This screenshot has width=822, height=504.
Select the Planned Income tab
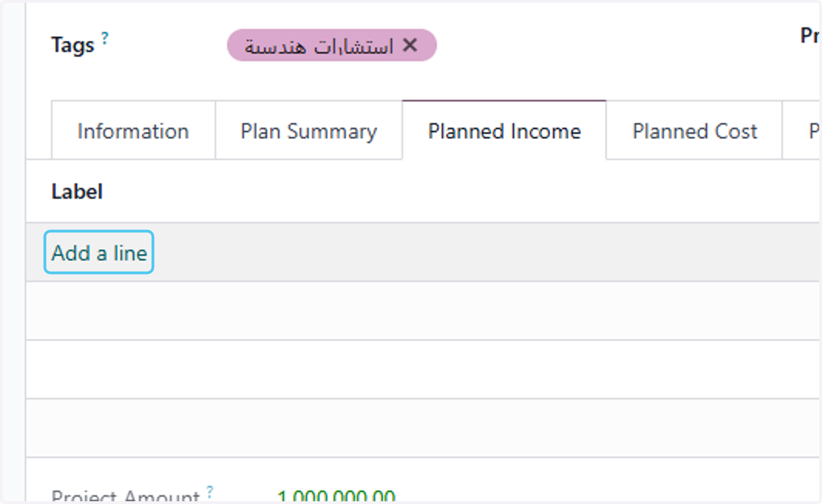point(504,130)
